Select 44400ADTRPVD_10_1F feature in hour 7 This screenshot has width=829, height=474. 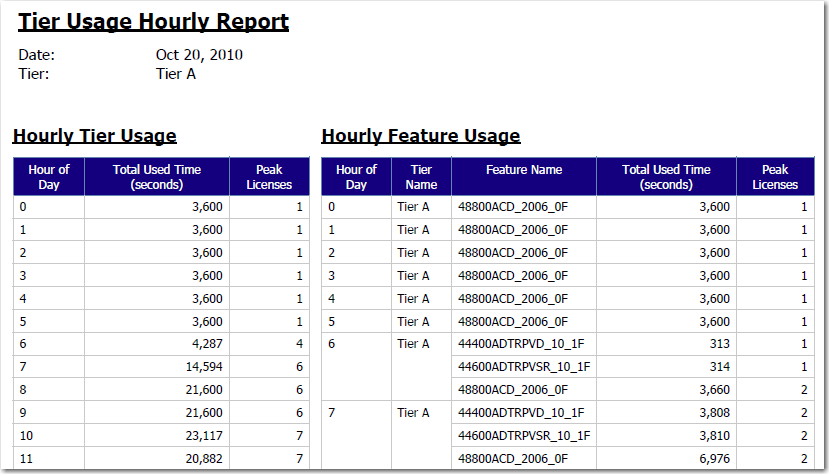pos(521,413)
